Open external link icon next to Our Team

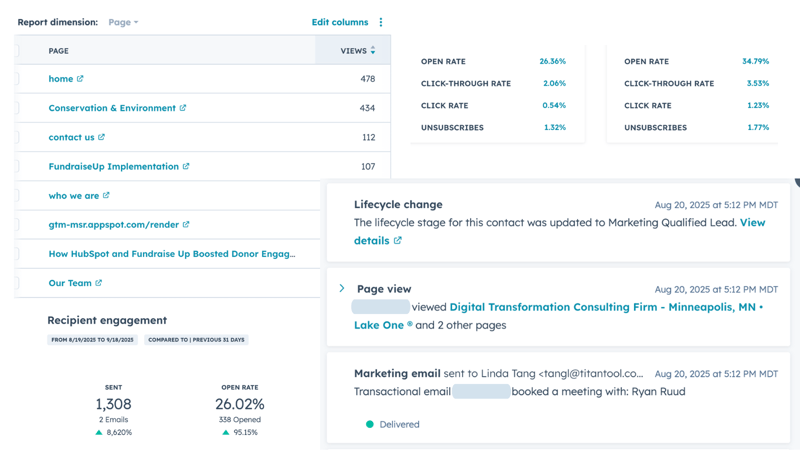click(98, 283)
